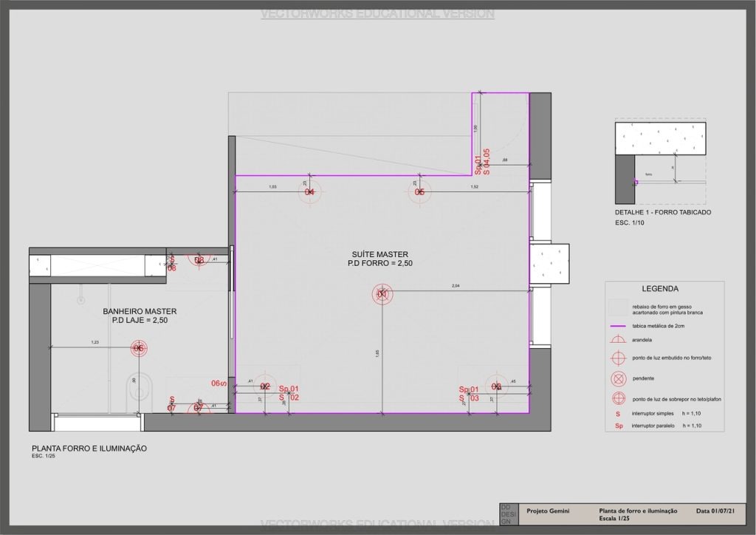Click surface-mounted light 06 in Banheiro Master
This screenshot has width=756, height=535.
click(139, 348)
